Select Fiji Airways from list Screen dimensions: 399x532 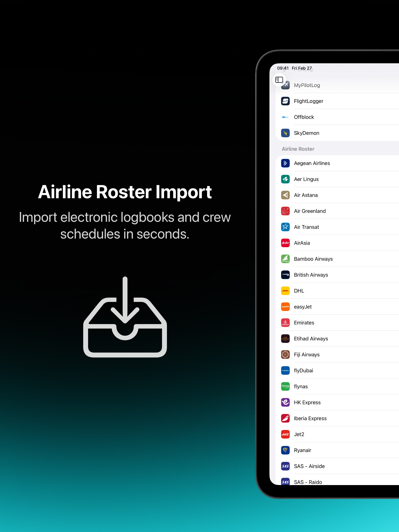pyautogui.click(x=337, y=355)
